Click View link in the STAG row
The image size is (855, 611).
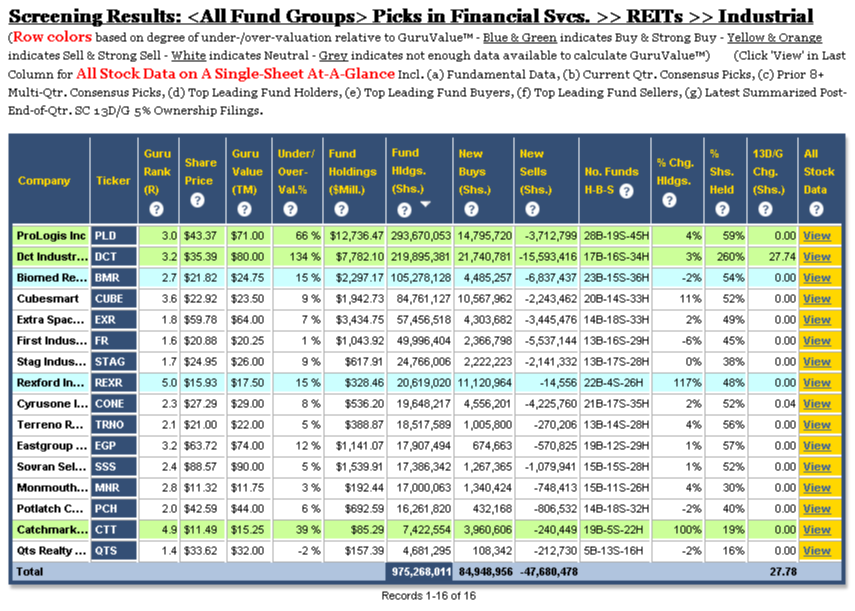(817, 362)
